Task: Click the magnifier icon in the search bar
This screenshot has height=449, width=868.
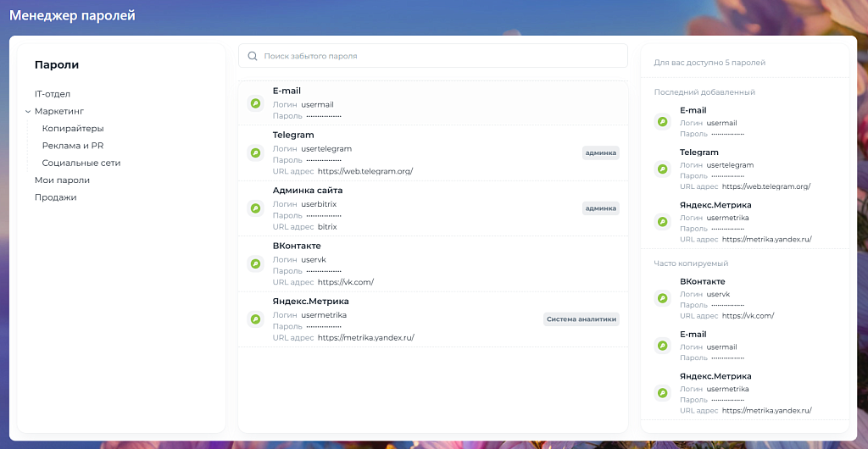Action: 253,57
